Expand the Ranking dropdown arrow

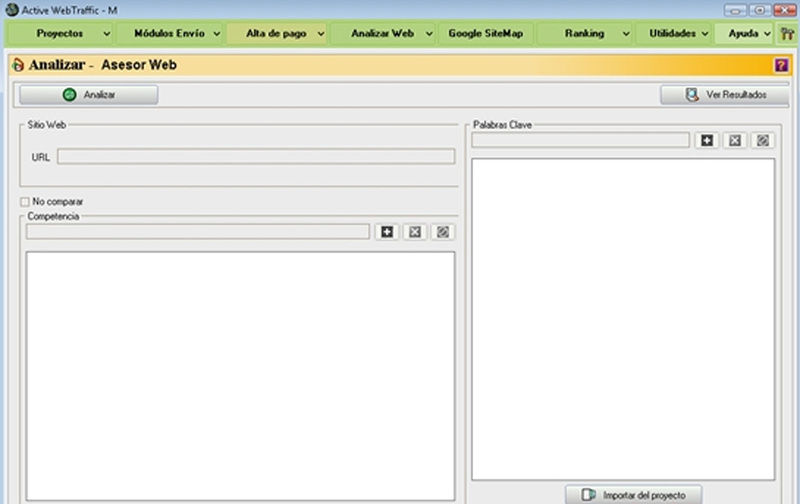[626, 34]
